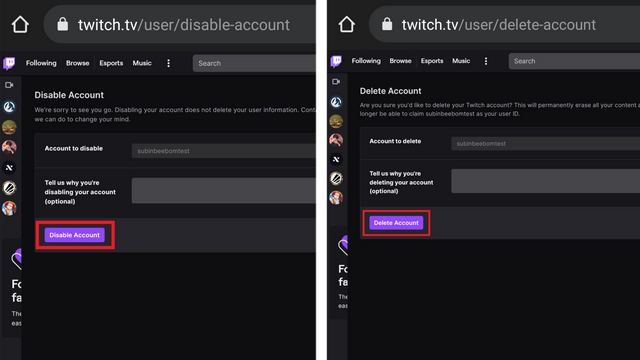Click the home icon beside delete-account URL

347,24
